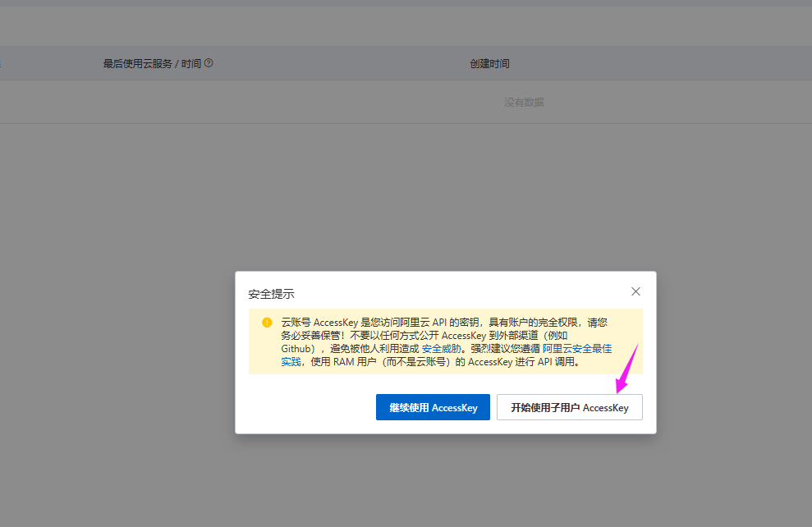This screenshot has width=812, height=527.
Task: Open the 安全威胁 link
Action: (441, 349)
